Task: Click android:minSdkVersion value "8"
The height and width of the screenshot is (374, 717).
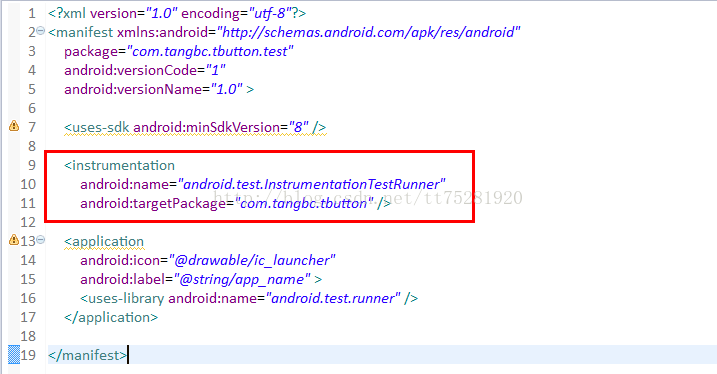Action: pos(299,127)
